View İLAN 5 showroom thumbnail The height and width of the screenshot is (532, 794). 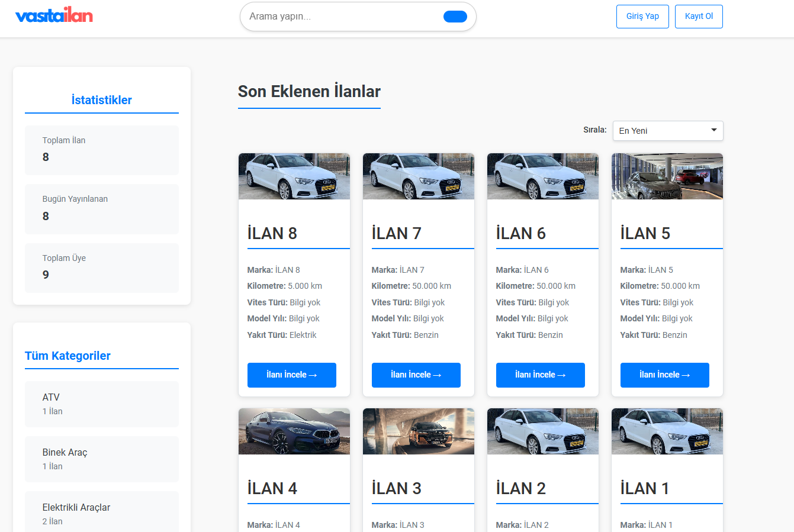[667, 176]
